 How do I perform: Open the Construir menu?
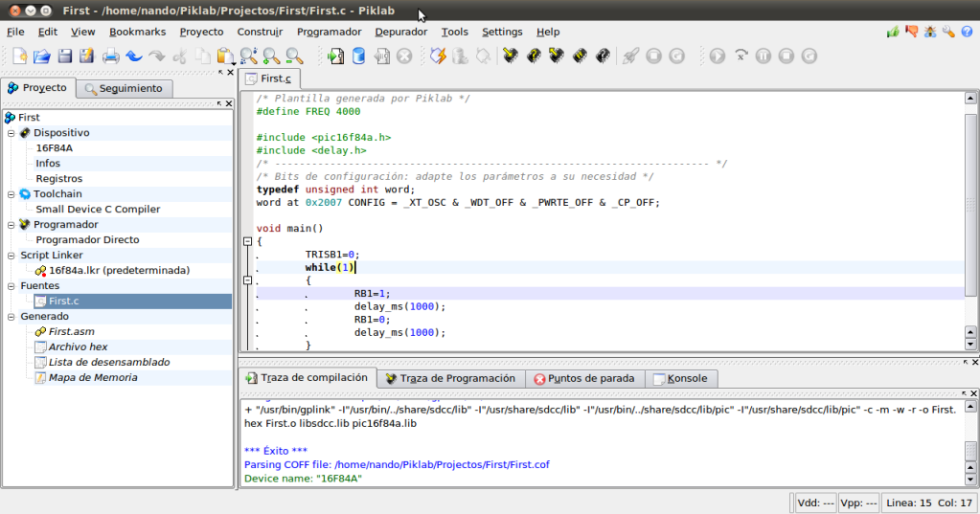pos(260,32)
